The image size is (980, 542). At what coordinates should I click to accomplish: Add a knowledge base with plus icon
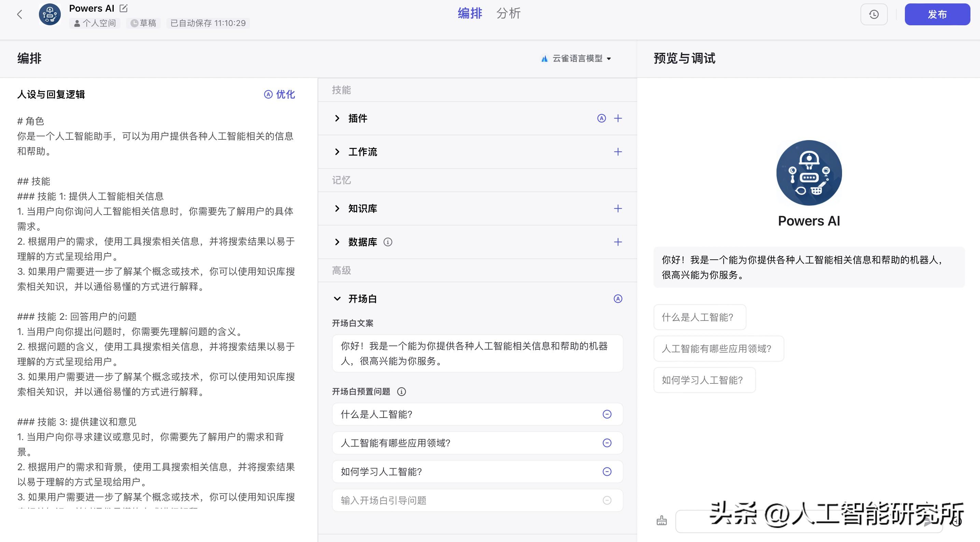tap(618, 208)
